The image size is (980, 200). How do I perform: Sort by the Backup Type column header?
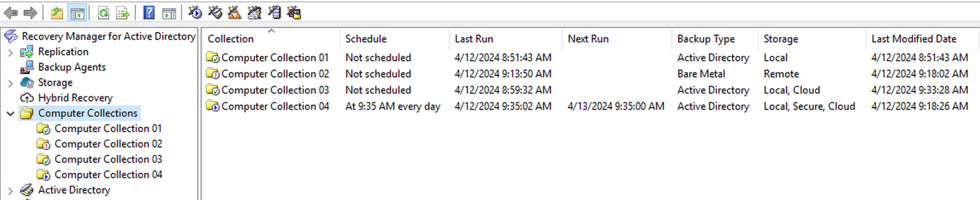[706, 39]
